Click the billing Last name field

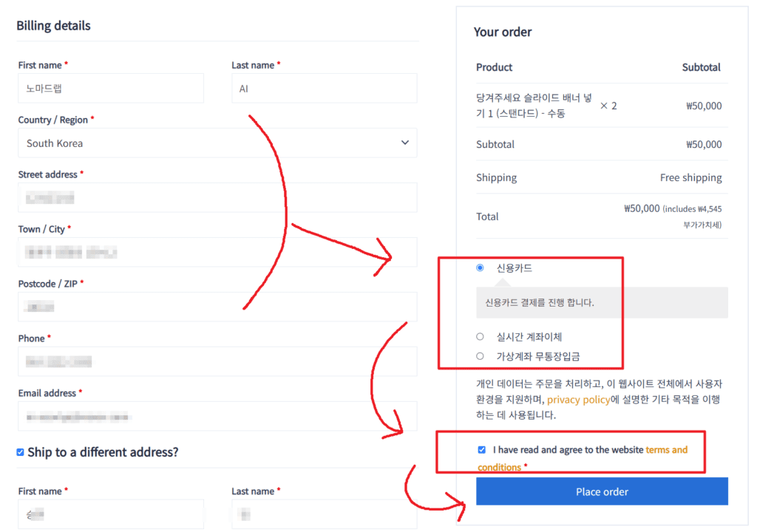pyautogui.click(x=325, y=89)
